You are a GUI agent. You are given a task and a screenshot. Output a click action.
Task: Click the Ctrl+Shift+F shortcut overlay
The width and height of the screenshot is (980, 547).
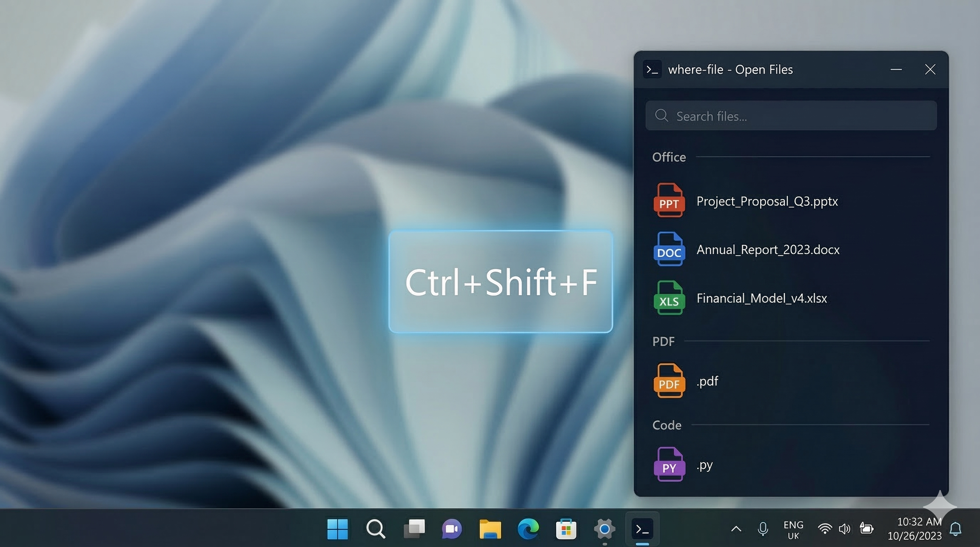pyautogui.click(x=501, y=282)
